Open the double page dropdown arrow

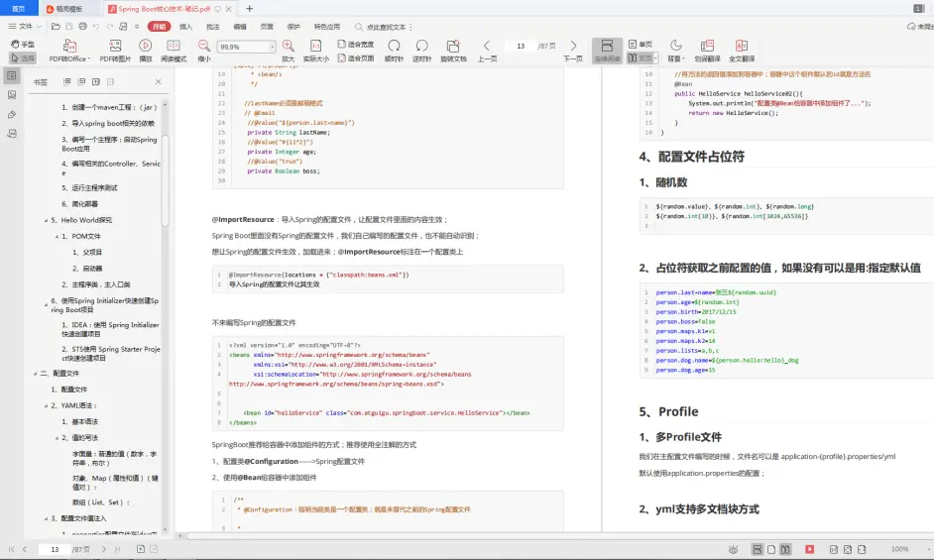[655, 58]
